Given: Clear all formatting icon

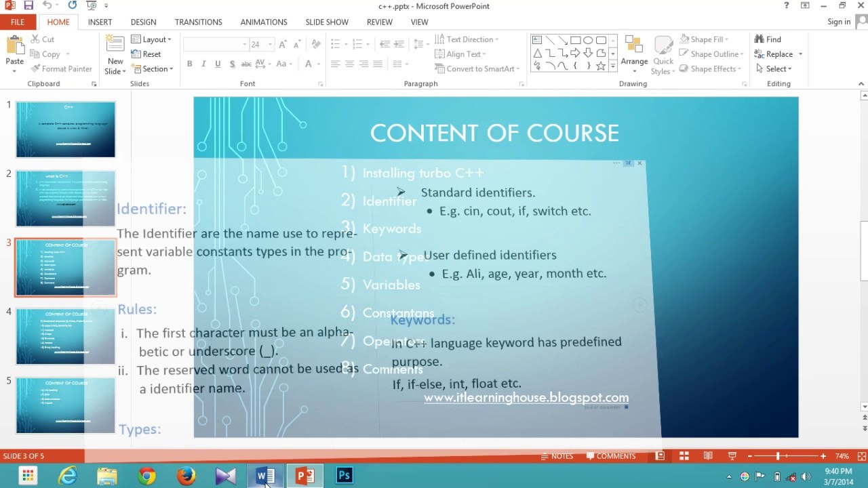Looking at the screenshot, I should point(316,44).
